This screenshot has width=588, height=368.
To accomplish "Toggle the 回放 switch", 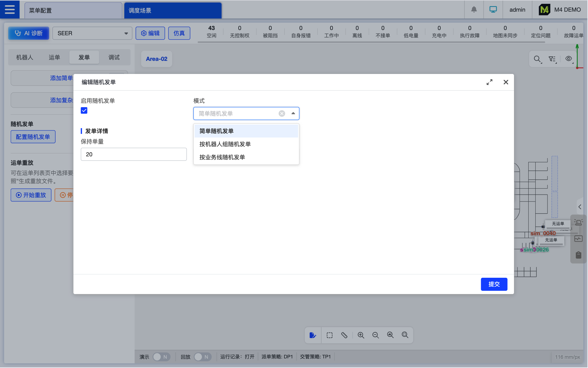I will tap(203, 357).
